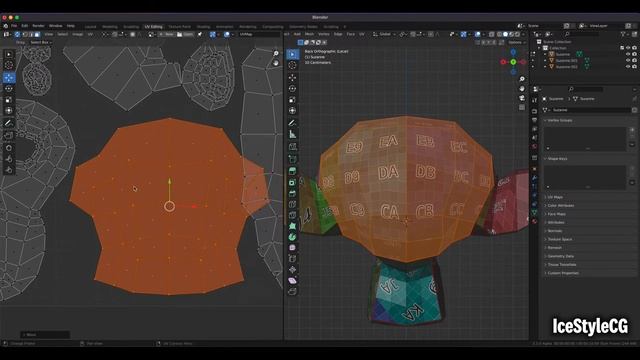Expand the Custom Properties panel

point(562,273)
